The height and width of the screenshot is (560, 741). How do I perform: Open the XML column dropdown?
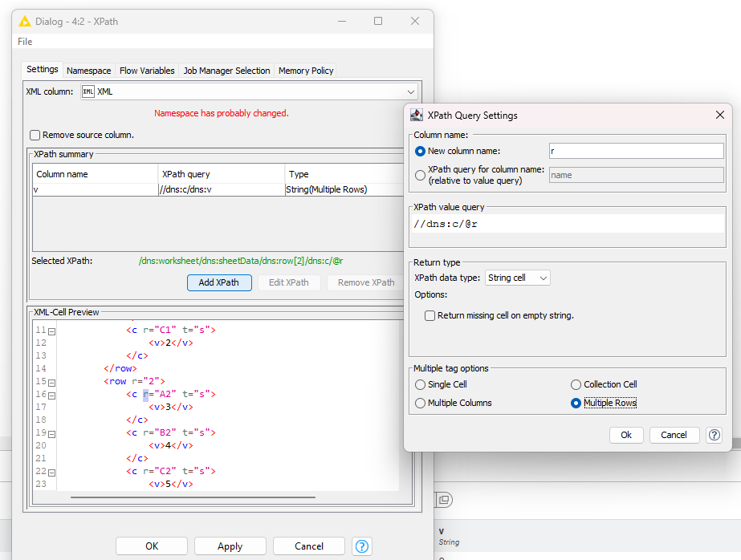click(411, 91)
